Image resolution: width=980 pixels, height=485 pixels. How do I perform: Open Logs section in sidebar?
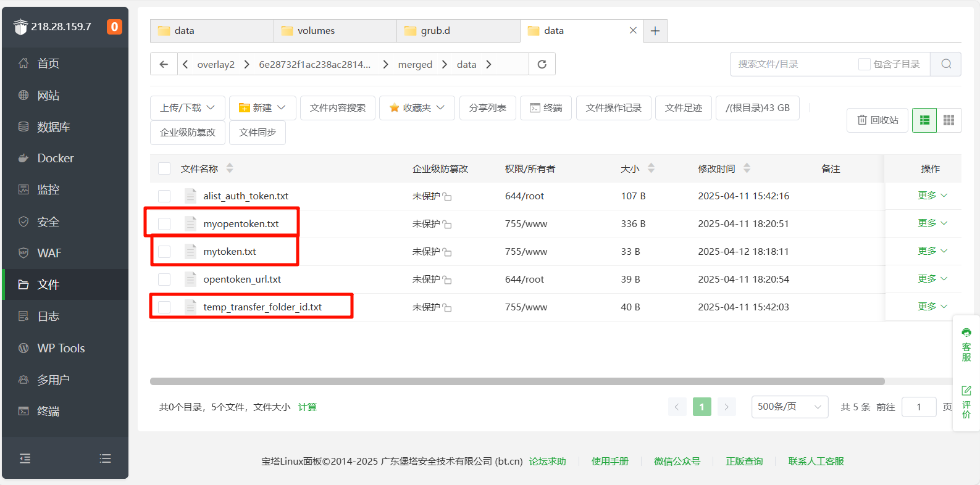tap(65, 316)
